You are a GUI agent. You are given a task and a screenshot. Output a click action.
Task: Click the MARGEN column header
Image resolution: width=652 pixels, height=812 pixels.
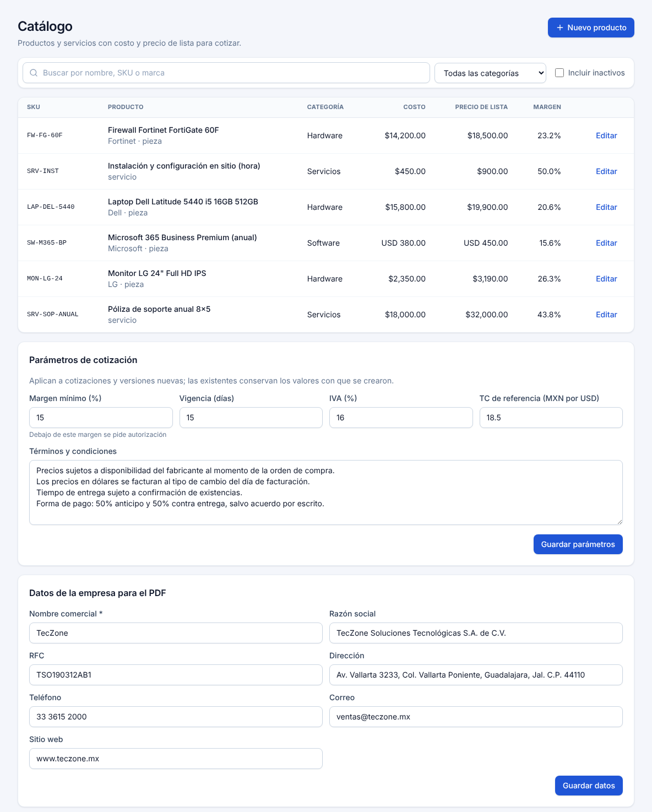pos(547,107)
